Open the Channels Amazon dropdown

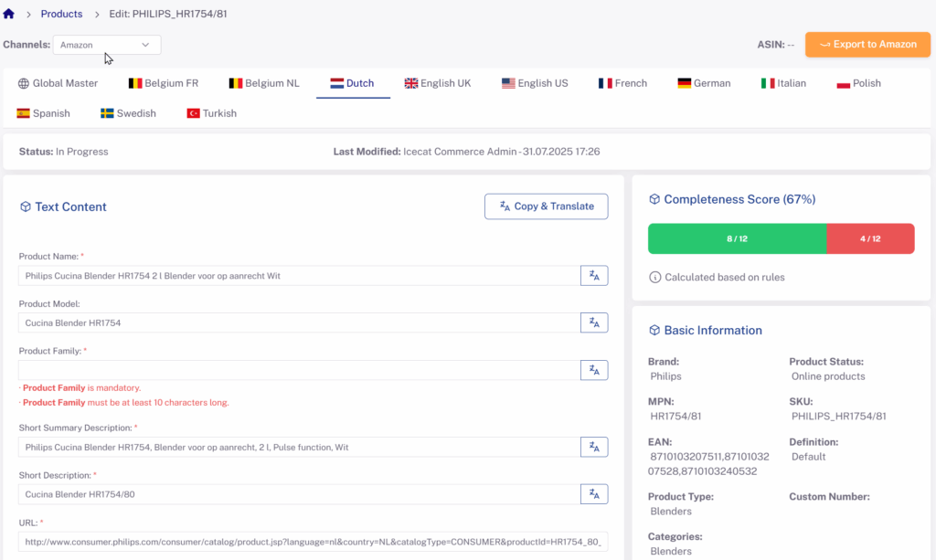(107, 45)
